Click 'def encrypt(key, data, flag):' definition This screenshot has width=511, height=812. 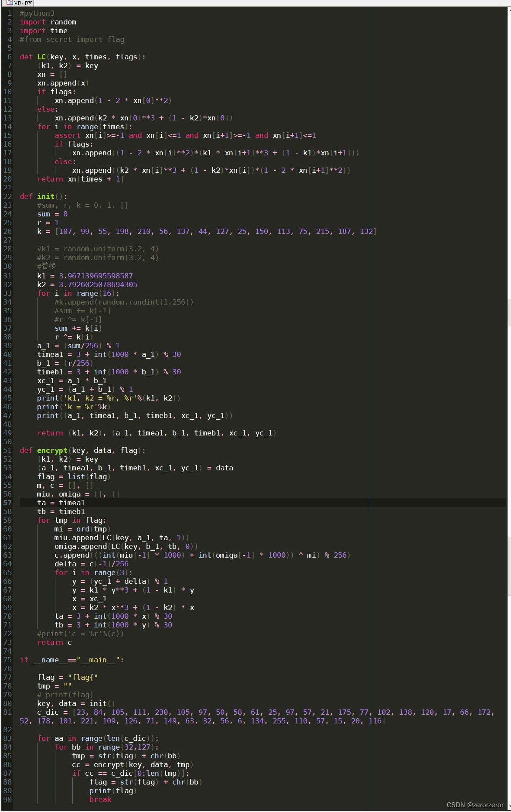pos(83,450)
